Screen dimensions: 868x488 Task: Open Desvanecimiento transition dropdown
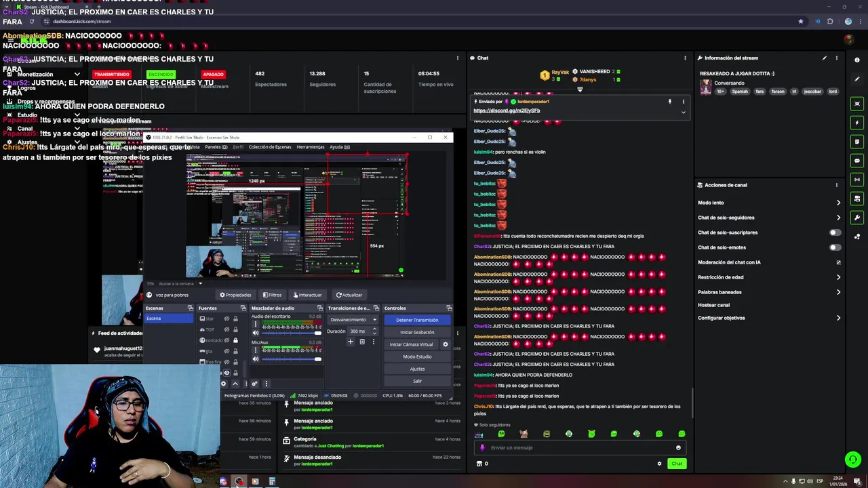pyautogui.click(x=353, y=320)
